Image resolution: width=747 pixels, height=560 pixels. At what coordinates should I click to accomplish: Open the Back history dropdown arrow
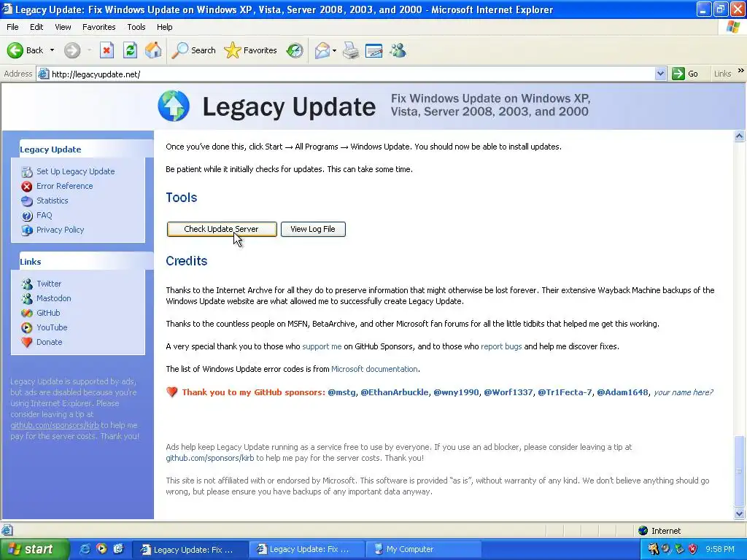click(52, 50)
